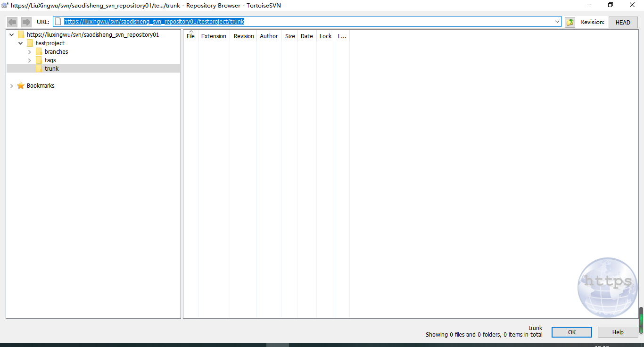The image size is (644, 347).
Task: Open the URL history dropdown
Action: (x=557, y=22)
